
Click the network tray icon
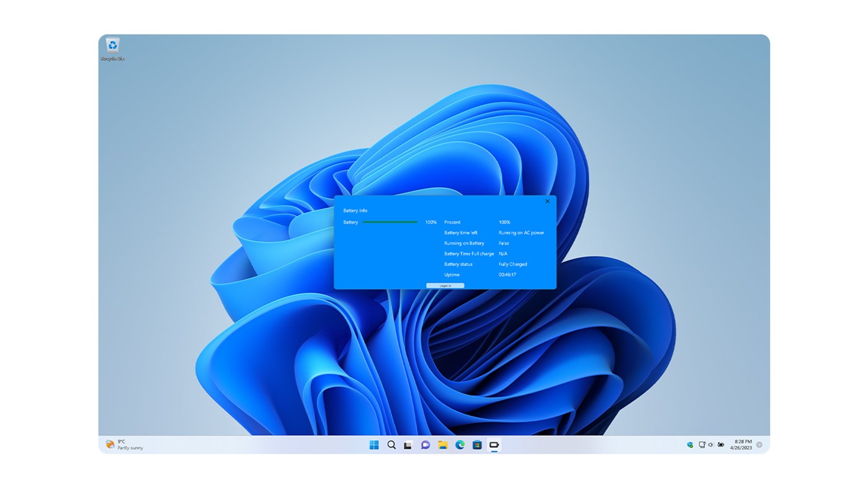(702, 445)
